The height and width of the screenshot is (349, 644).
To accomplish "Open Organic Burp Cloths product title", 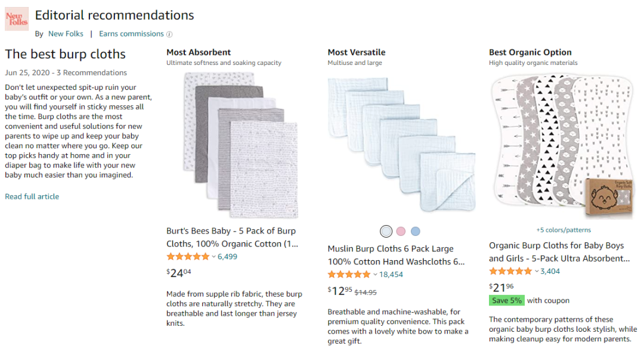I will coord(559,252).
